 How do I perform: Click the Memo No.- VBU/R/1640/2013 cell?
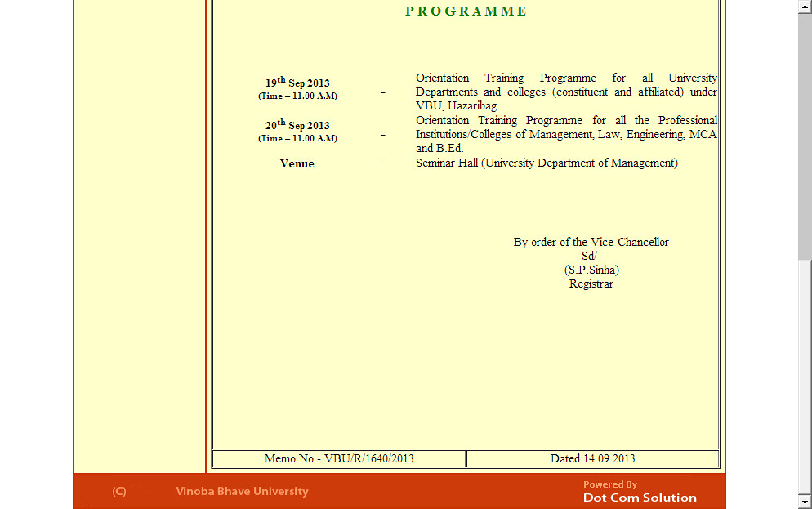coord(339,459)
